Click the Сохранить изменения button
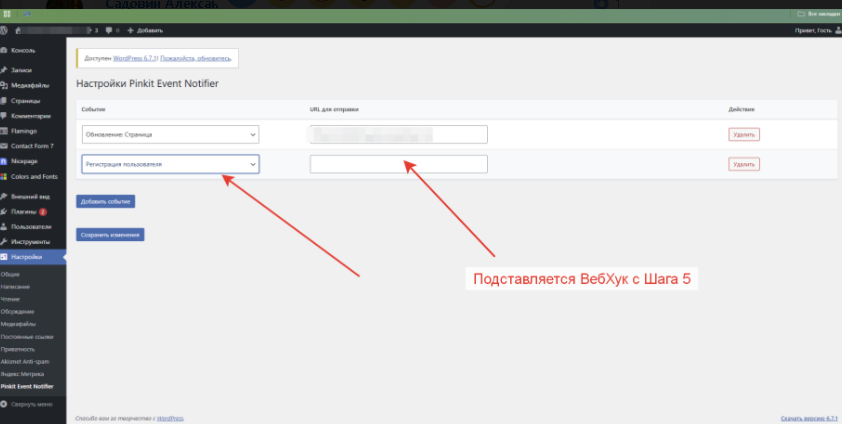 (x=110, y=235)
